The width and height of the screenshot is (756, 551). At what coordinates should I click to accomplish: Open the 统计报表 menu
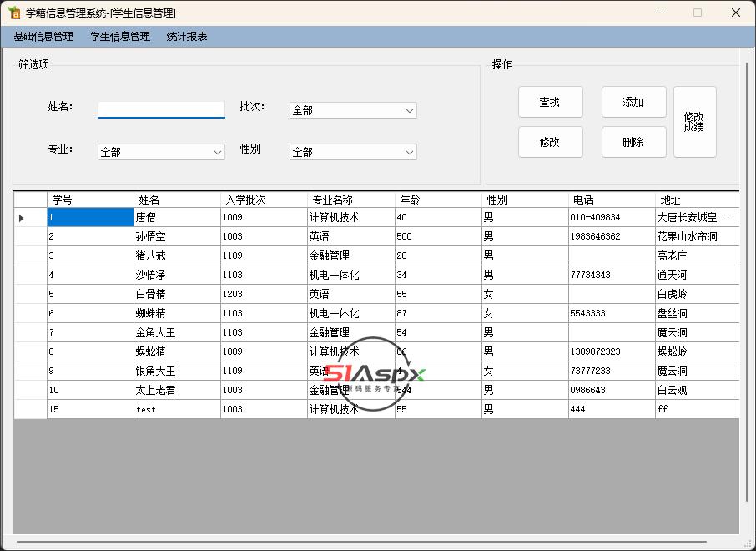[187, 37]
